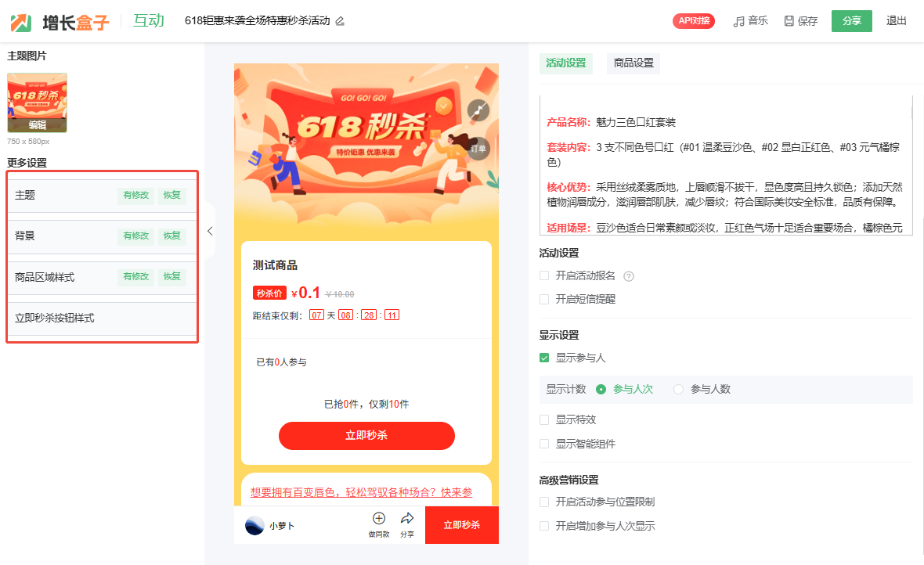
Task: Open the 音乐 music note option
Action: tap(738, 22)
